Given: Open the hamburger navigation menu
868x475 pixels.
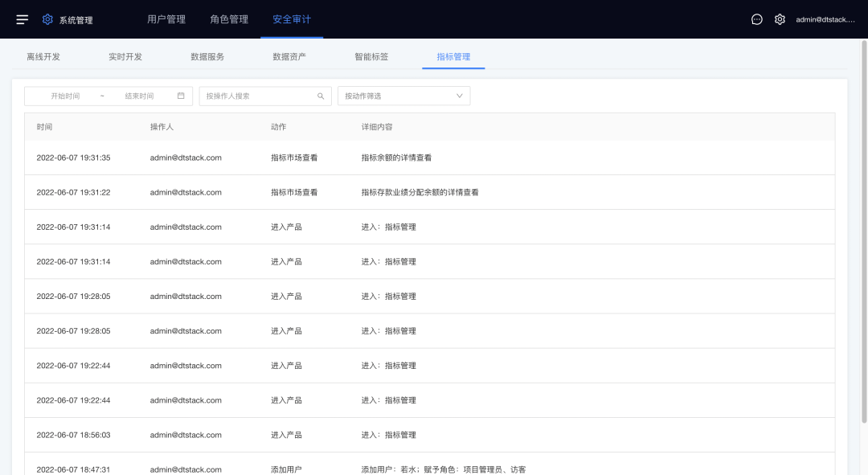Looking at the screenshot, I should coord(22,19).
